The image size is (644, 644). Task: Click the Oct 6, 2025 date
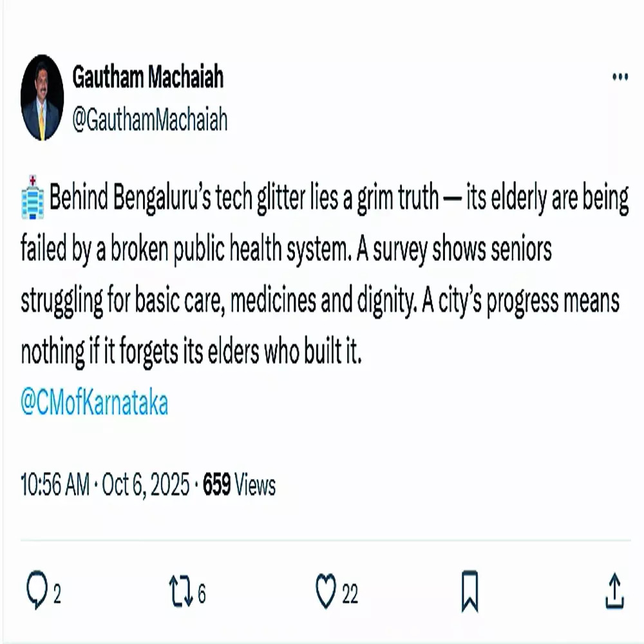point(148,486)
